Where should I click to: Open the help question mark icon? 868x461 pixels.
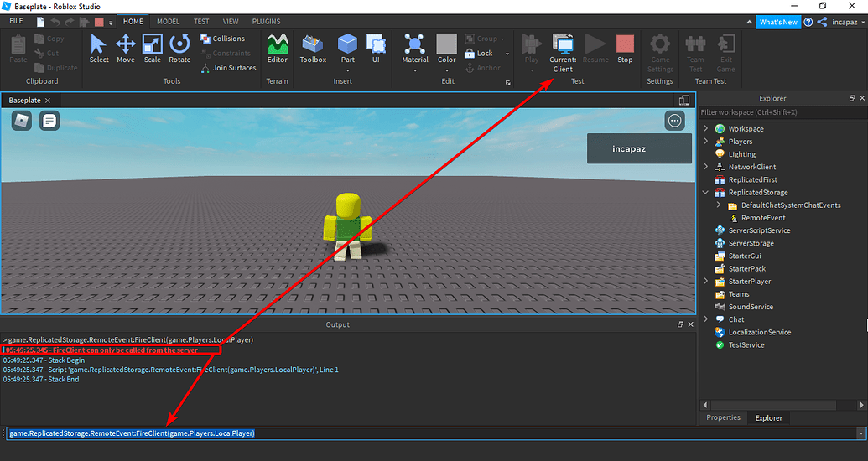click(x=808, y=22)
